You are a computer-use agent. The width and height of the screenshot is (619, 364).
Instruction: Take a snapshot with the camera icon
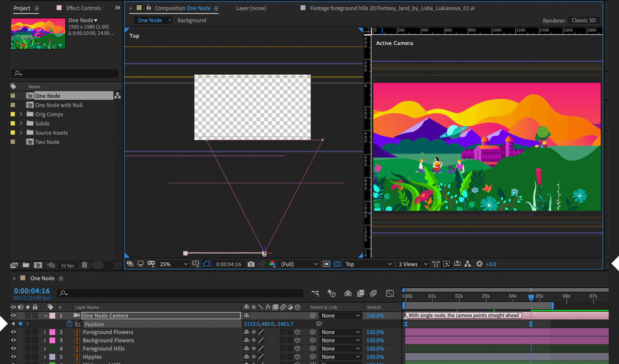(x=251, y=264)
